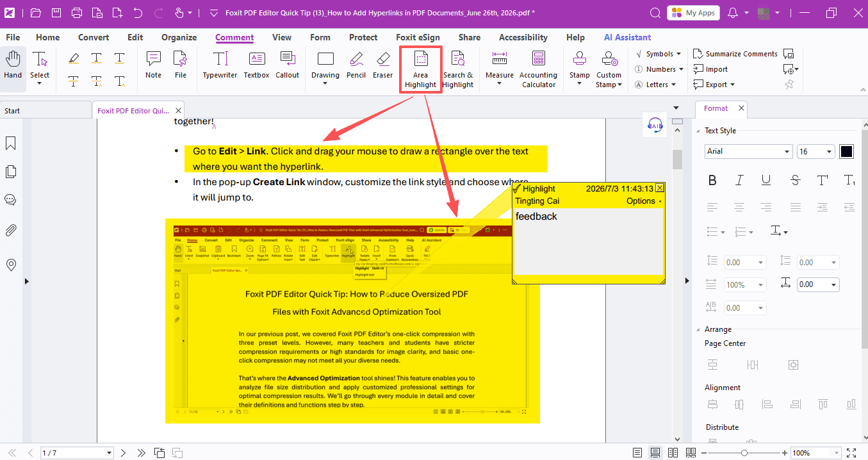Close the Format panel tab
The height and width of the screenshot is (460, 868).
pyautogui.click(x=741, y=108)
